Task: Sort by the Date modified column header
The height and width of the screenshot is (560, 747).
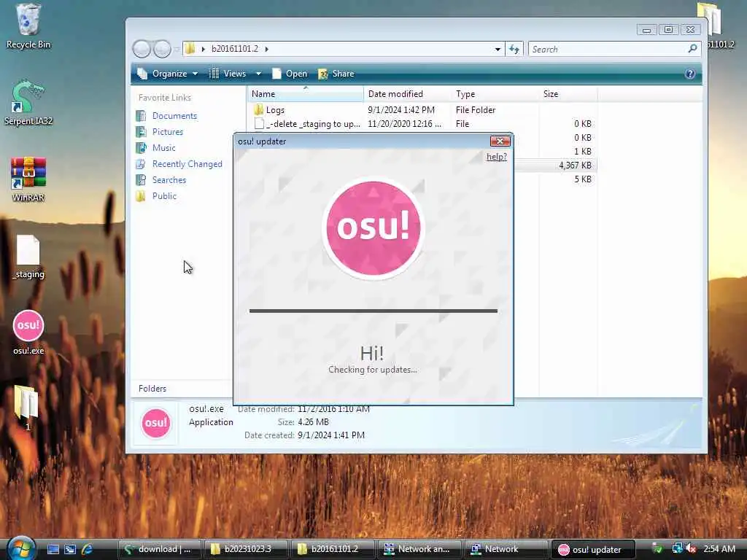Action: [x=407, y=94]
